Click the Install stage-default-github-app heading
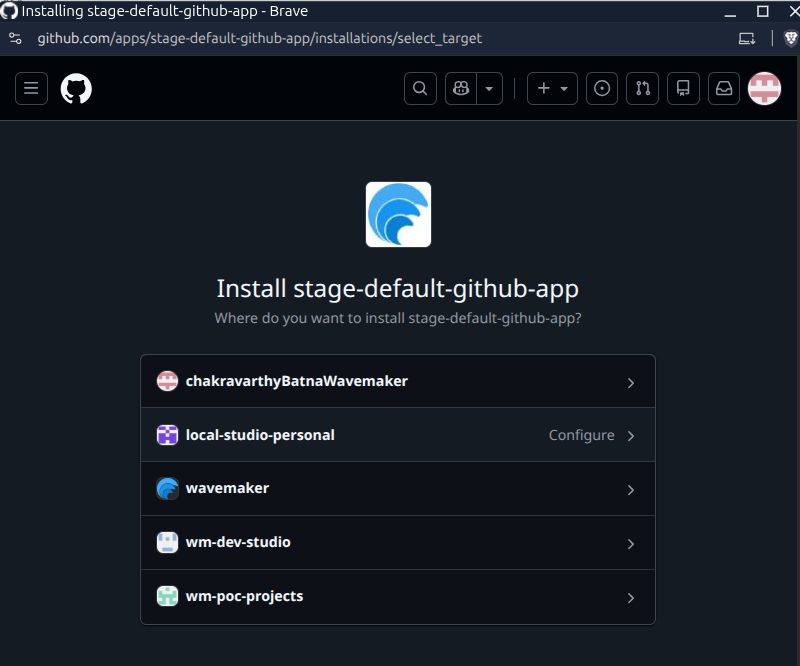 [x=398, y=289]
